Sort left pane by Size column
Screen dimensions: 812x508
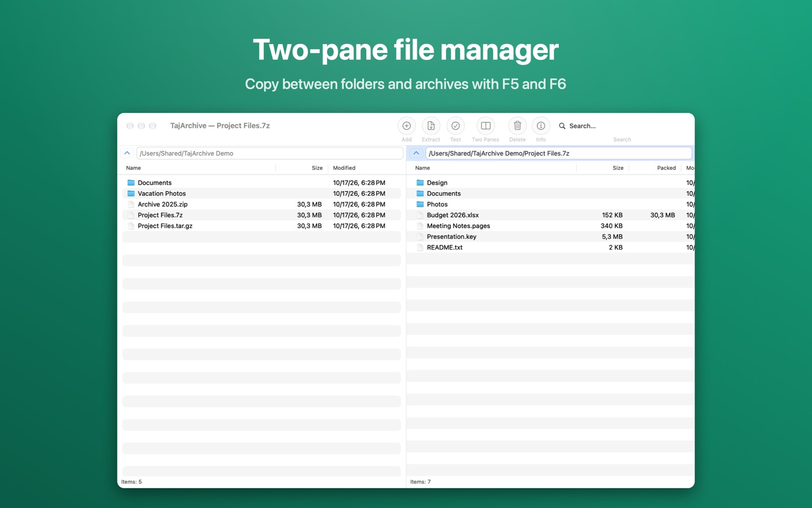tap(317, 168)
